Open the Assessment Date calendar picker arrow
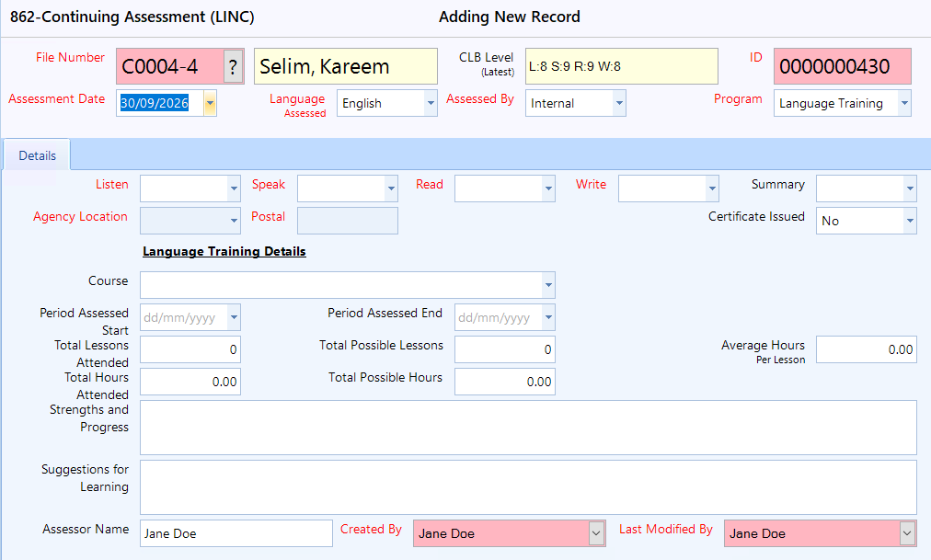 [210, 103]
